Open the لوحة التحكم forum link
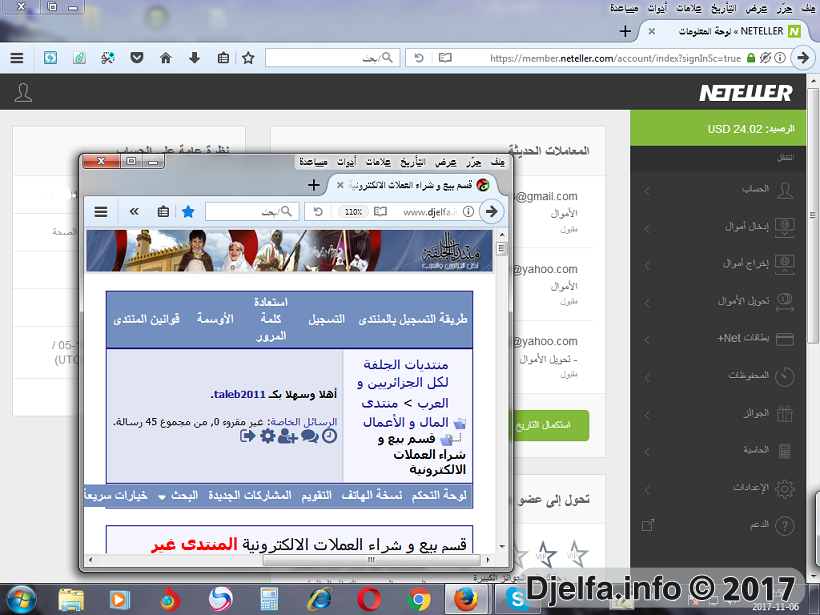The image size is (820, 615). coord(439,495)
